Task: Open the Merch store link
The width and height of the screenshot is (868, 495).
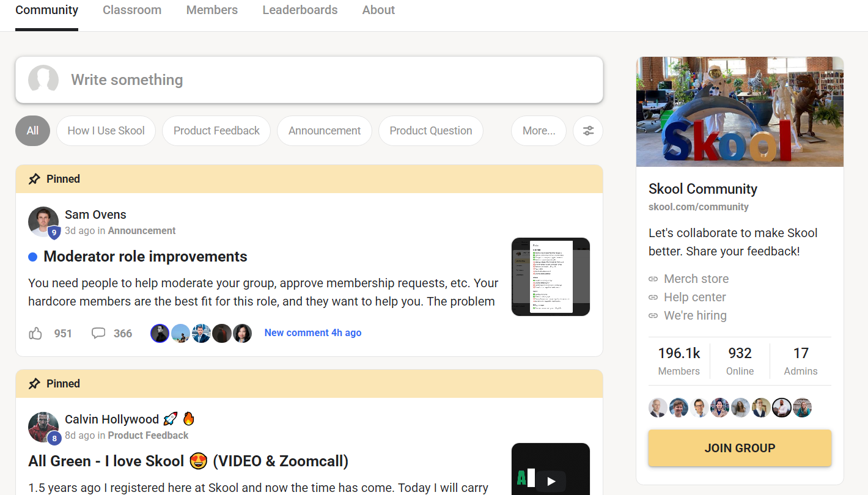Action: click(x=696, y=279)
